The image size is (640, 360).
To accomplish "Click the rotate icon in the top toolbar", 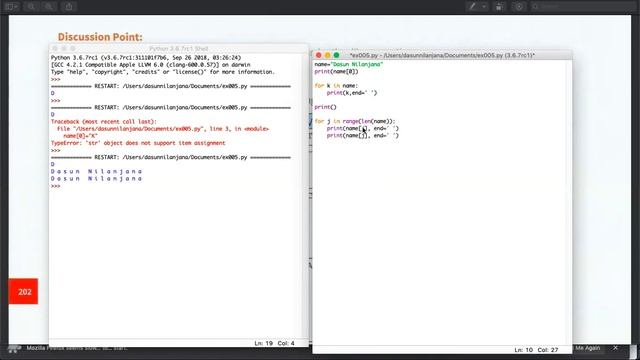I will [499, 7].
